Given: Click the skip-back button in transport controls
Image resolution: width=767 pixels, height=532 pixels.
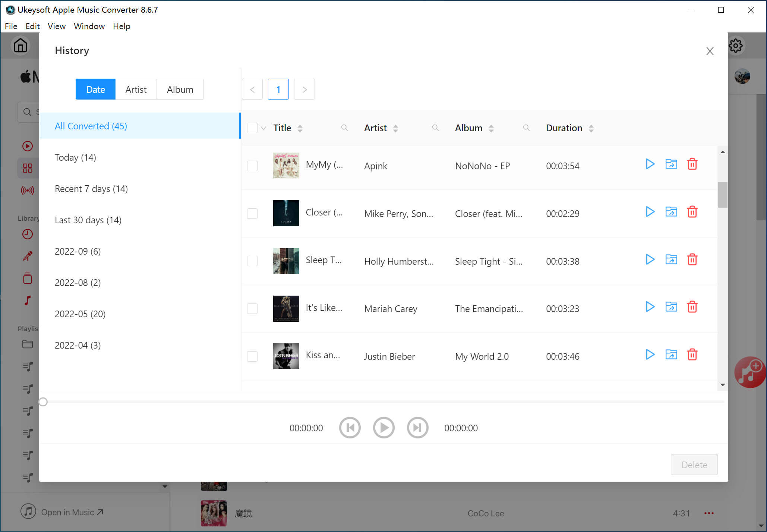Looking at the screenshot, I should pos(350,428).
